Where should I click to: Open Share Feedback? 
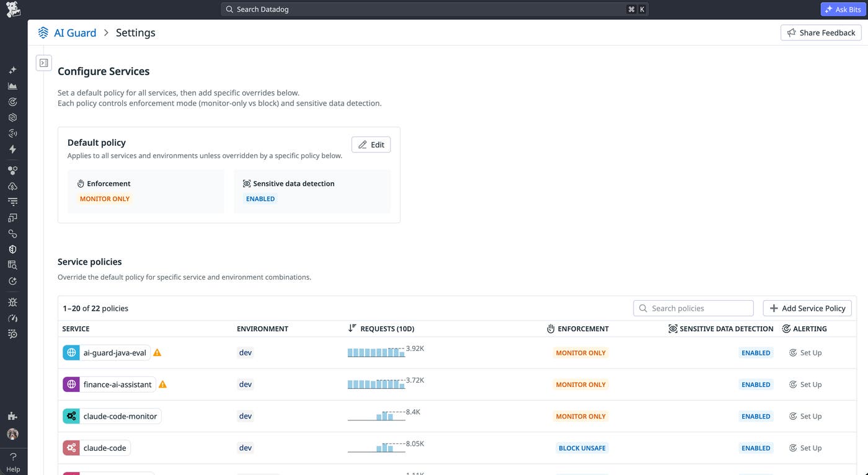(821, 33)
